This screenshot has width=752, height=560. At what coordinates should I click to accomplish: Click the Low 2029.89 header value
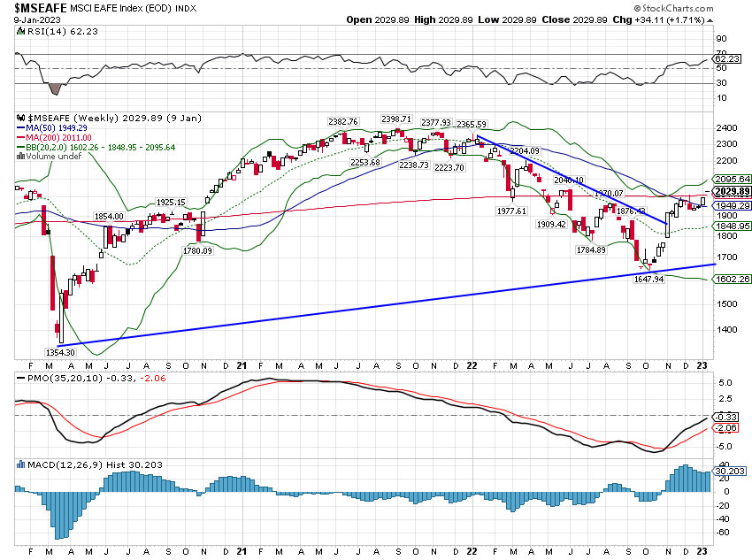pos(508,19)
